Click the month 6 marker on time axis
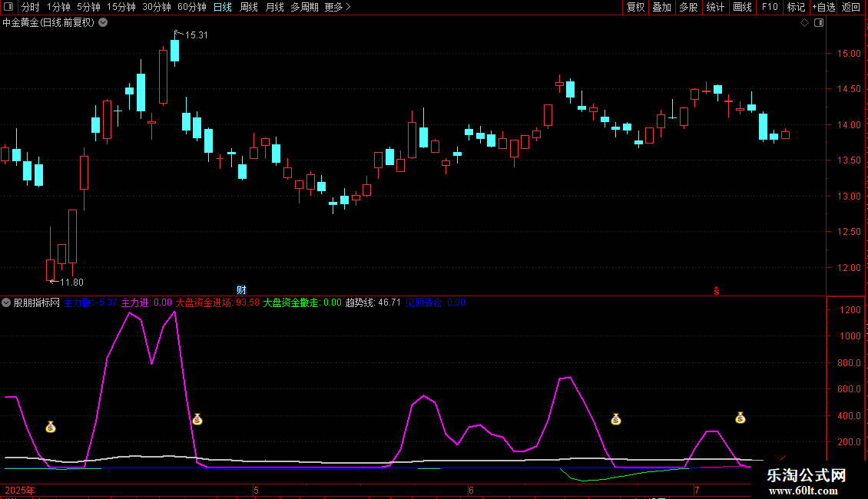Image resolution: width=868 pixels, height=499 pixels. 471,490
